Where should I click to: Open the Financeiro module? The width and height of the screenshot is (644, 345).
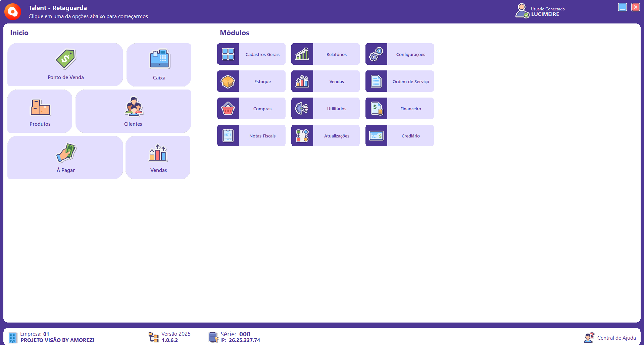[x=410, y=109]
